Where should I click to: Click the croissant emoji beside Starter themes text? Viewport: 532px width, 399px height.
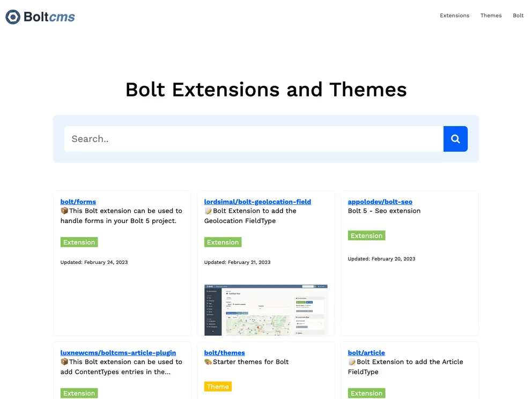click(207, 361)
